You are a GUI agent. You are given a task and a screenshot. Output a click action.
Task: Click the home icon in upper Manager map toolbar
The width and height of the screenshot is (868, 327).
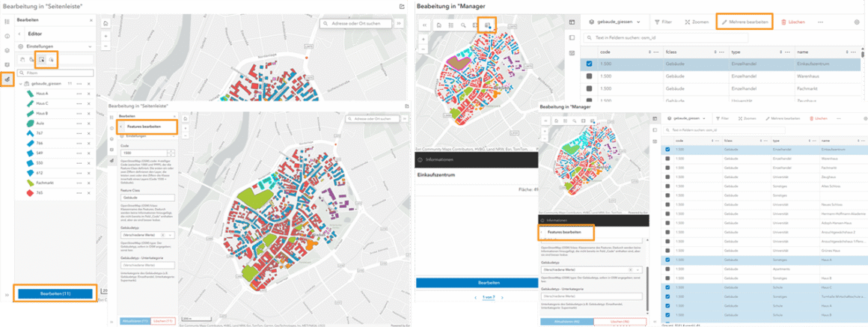coord(438,25)
